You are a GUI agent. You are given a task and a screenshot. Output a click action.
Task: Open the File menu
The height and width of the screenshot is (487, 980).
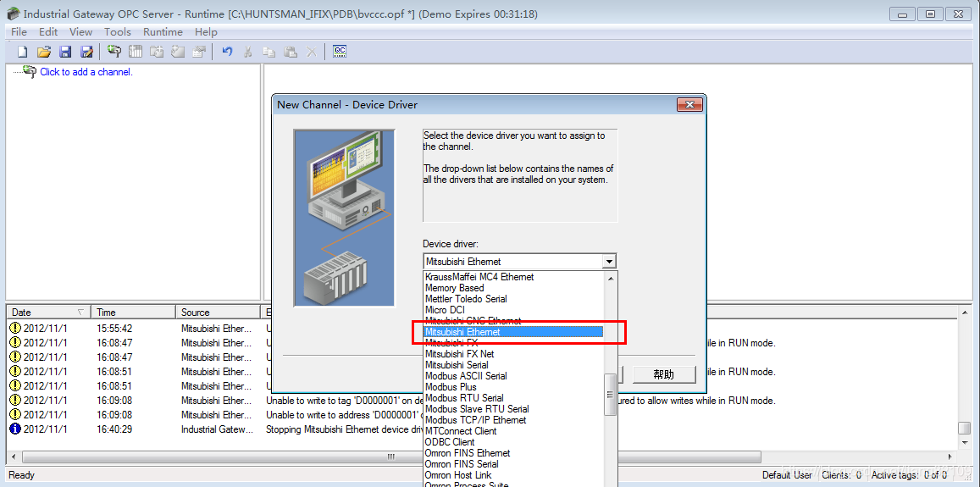19,32
